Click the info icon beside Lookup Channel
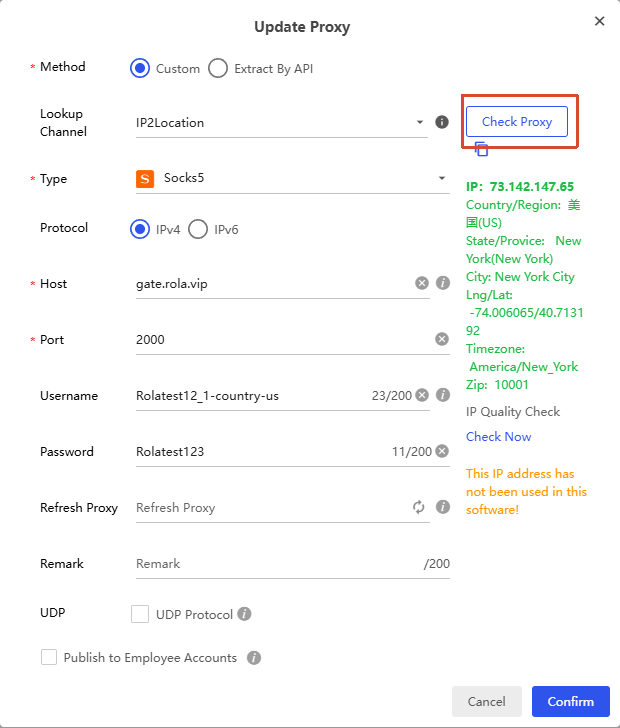 pos(442,122)
